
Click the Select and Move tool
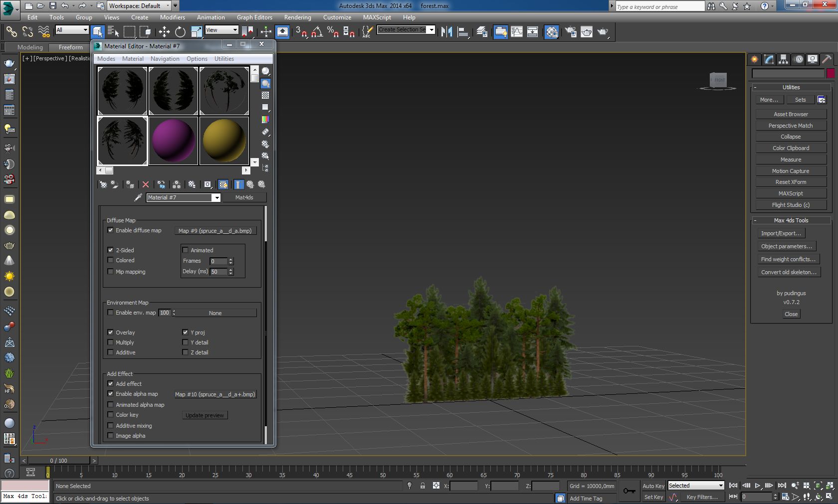pyautogui.click(x=164, y=32)
